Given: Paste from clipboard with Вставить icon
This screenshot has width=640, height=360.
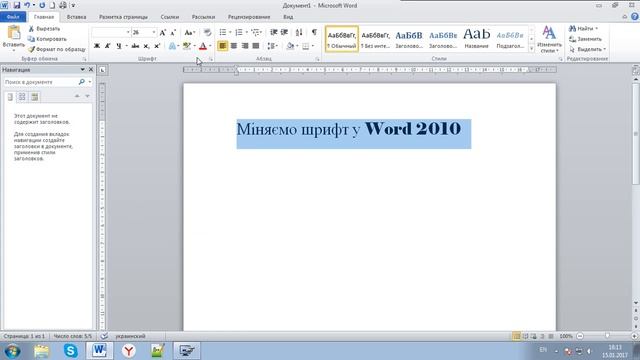Looking at the screenshot, I should point(13,38).
